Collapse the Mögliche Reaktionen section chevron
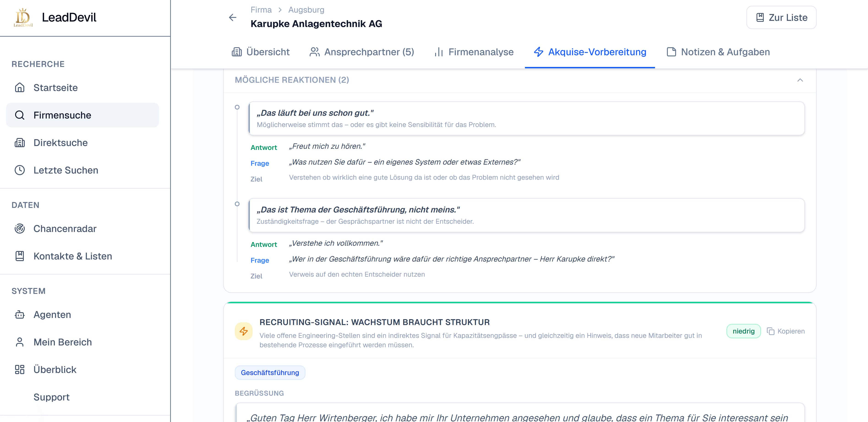868x422 pixels. (800, 80)
